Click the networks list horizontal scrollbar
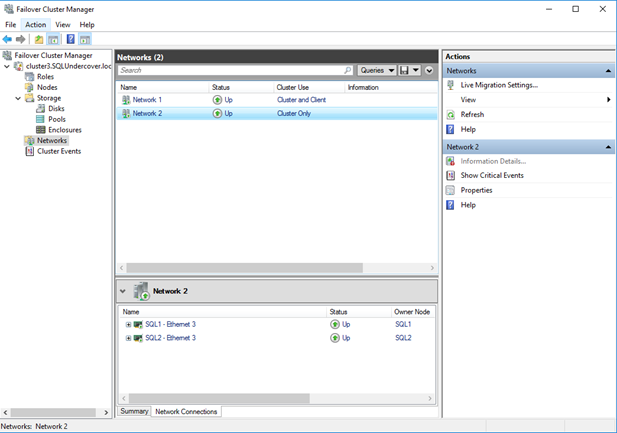Screen dimensions: 617x433 pyautogui.click(x=244, y=268)
